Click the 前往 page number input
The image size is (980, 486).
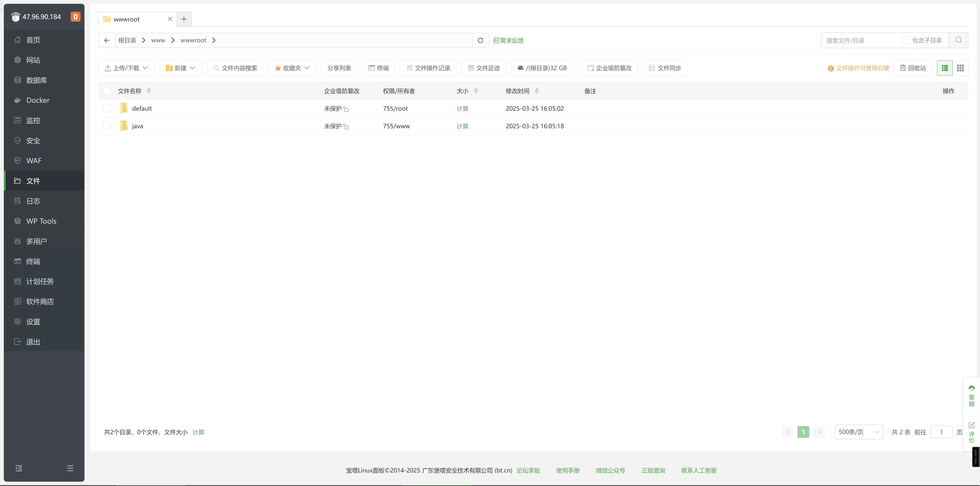click(941, 432)
